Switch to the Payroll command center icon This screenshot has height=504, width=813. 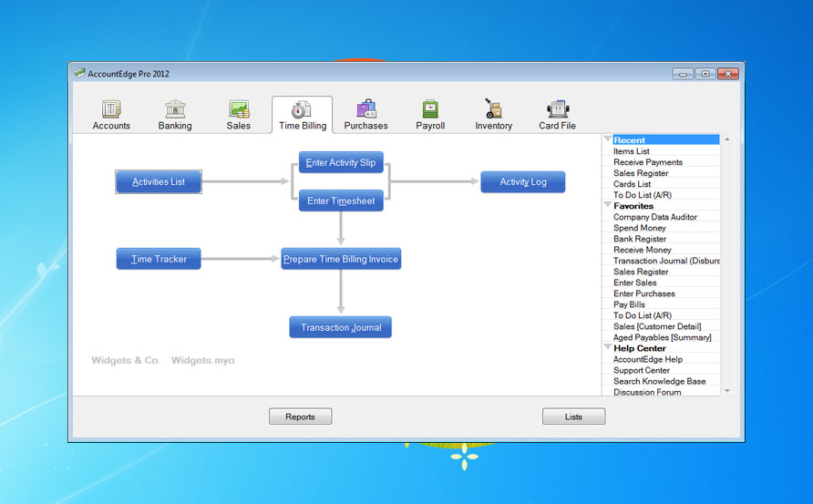[x=430, y=108]
